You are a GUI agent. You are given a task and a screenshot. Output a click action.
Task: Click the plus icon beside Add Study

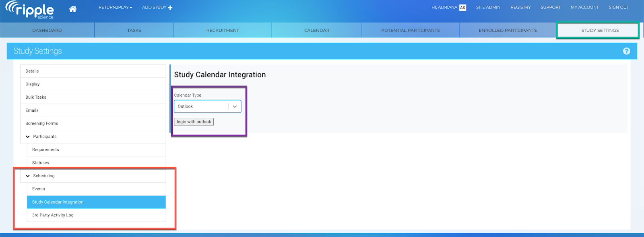(x=170, y=8)
